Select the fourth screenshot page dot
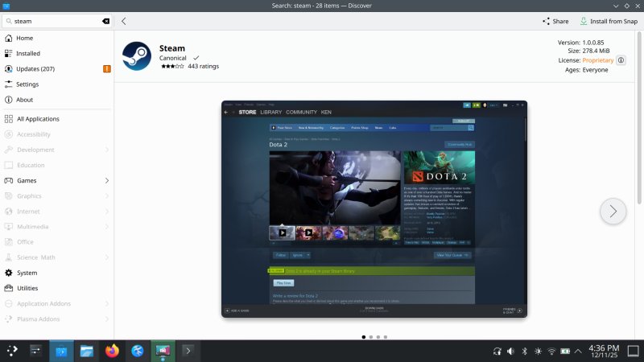Screen dimensions: 644x362 point(386,337)
